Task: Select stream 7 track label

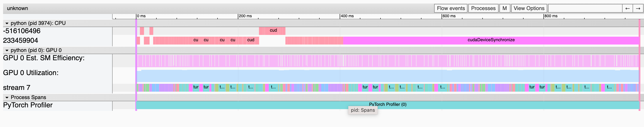Action: [x=16, y=88]
